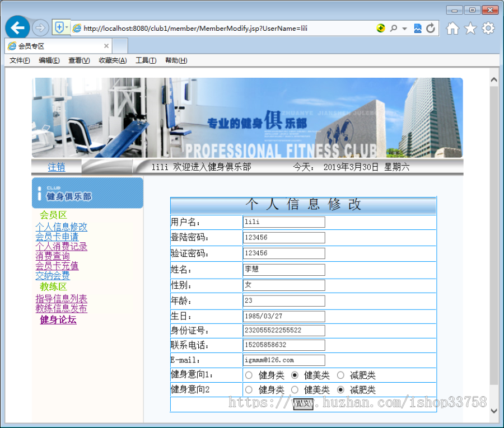The image size is (504, 428).
Task: Select 健身类 for 健身意向1
Action: pyautogui.click(x=248, y=375)
